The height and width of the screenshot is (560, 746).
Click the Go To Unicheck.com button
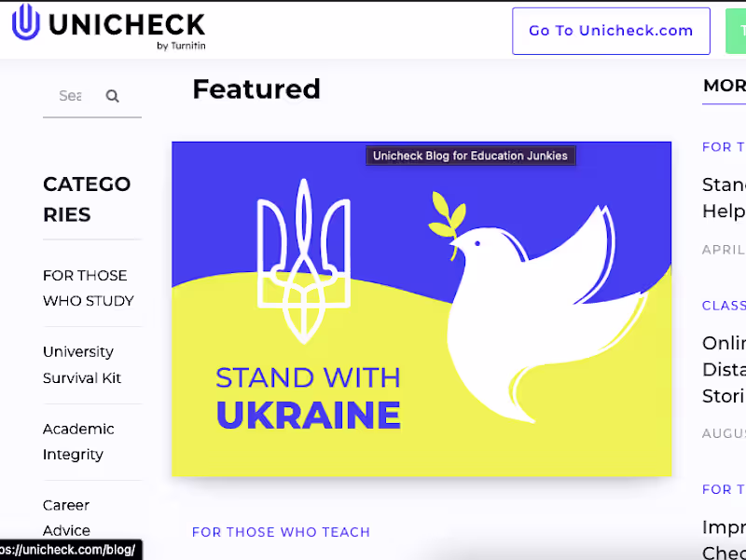coord(611,31)
